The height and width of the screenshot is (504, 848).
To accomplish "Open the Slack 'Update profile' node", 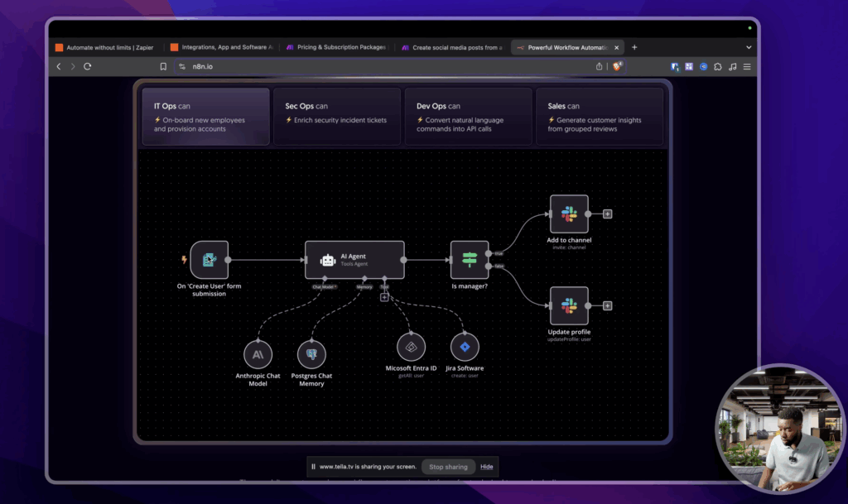I will pos(569,306).
